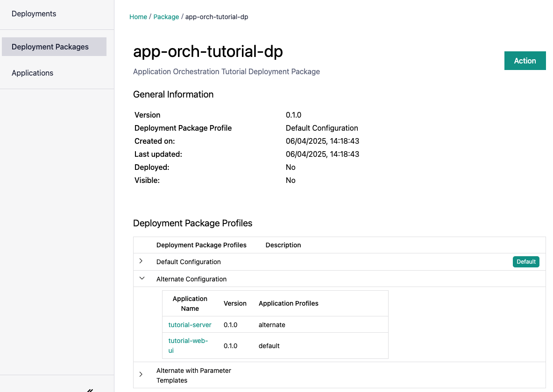The image size is (553, 392).
Task: Click the green Default badge
Action: coord(525,262)
